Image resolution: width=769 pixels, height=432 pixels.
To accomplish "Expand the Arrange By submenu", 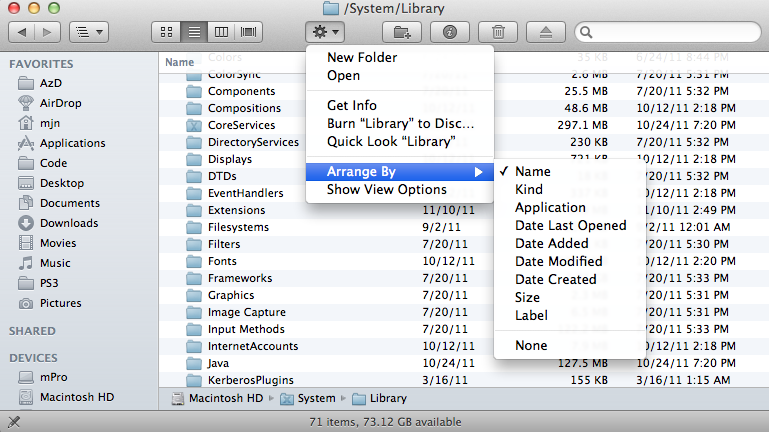I will pyautogui.click(x=400, y=172).
